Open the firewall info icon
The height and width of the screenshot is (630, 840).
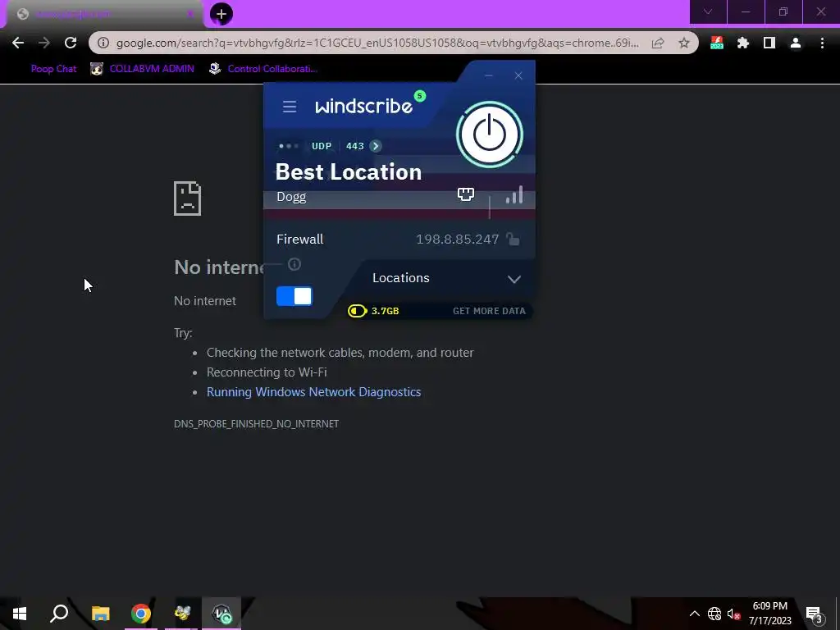coord(294,264)
